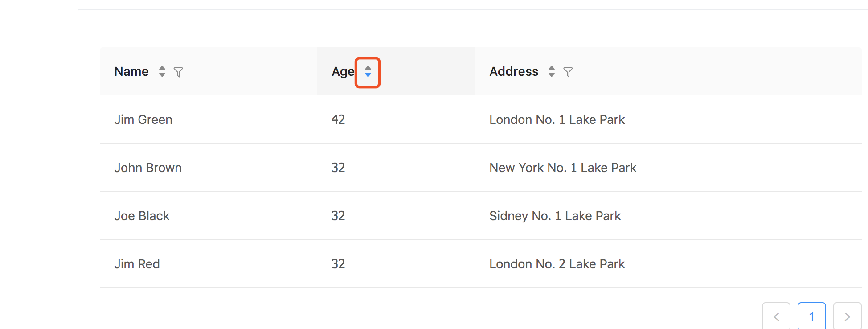Image resolution: width=868 pixels, height=329 pixels.
Task: Go to next page arrow
Action: 848,316
